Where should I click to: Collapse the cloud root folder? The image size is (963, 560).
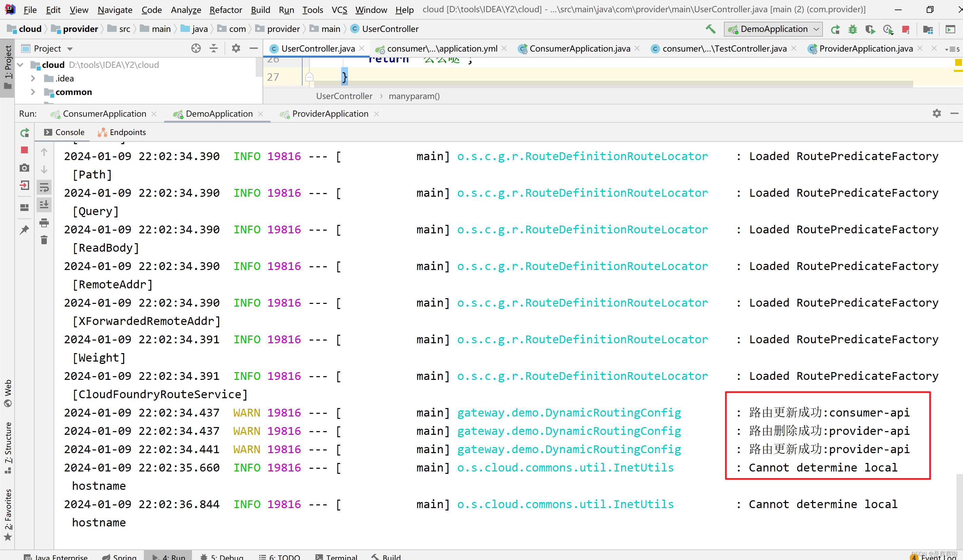(21, 65)
